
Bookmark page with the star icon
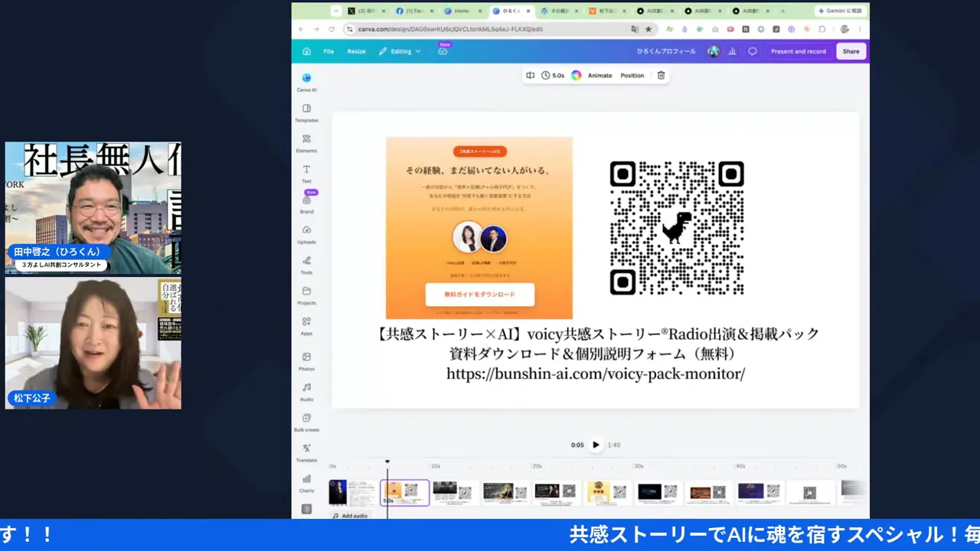pos(648,29)
